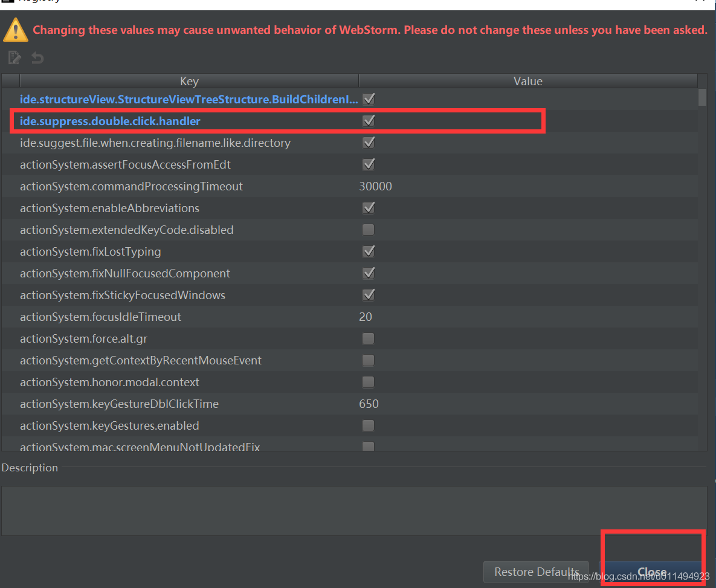Uncheck actionSystem.fixLostTyping
Screen dimensions: 716x588
click(369, 251)
